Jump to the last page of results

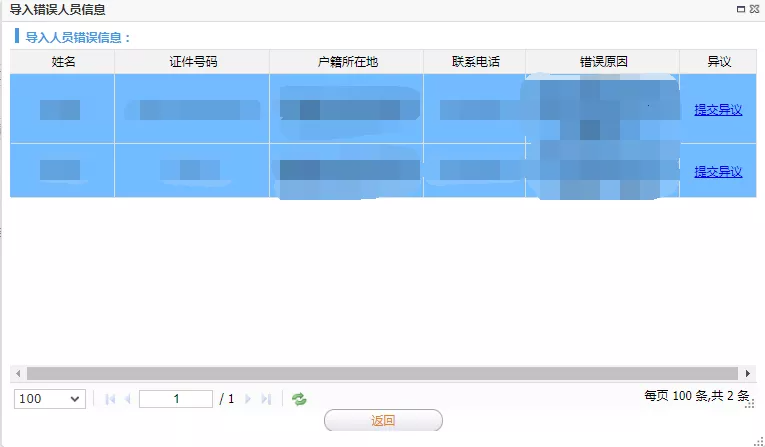266,399
